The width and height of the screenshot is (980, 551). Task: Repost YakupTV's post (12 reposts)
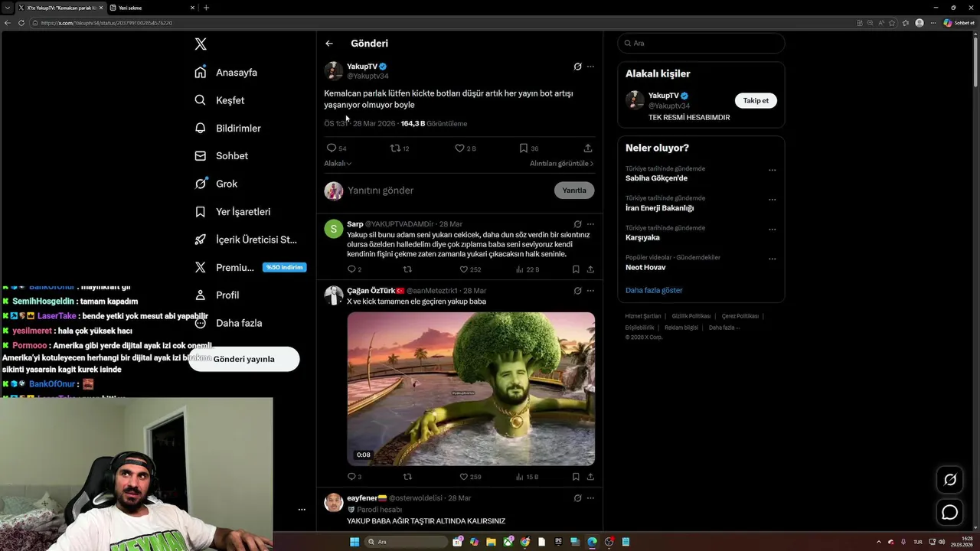[x=400, y=148]
